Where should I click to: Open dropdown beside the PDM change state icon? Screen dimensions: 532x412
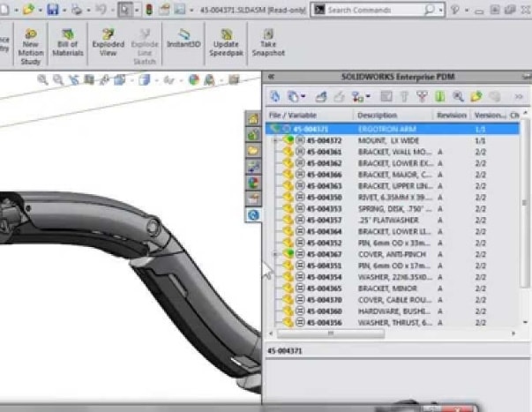[x=369, y=97]
